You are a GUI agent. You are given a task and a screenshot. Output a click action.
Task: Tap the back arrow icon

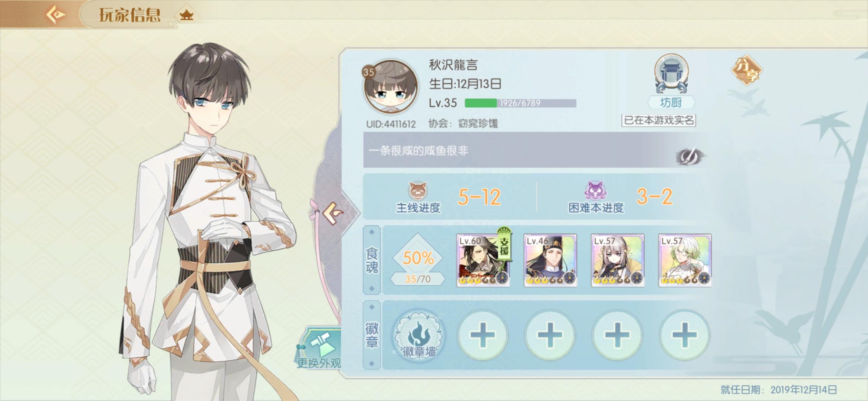click(55, 15)
